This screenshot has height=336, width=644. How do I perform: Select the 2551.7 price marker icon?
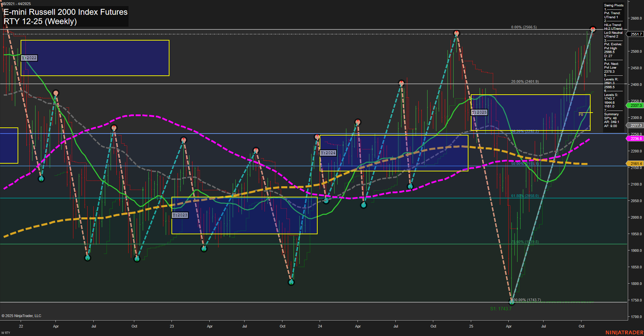click(x=635, y=34)
